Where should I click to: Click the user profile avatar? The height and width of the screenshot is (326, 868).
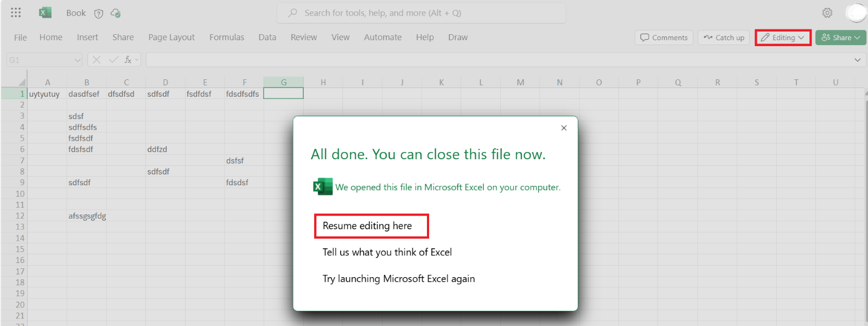(x=857, y=12)
